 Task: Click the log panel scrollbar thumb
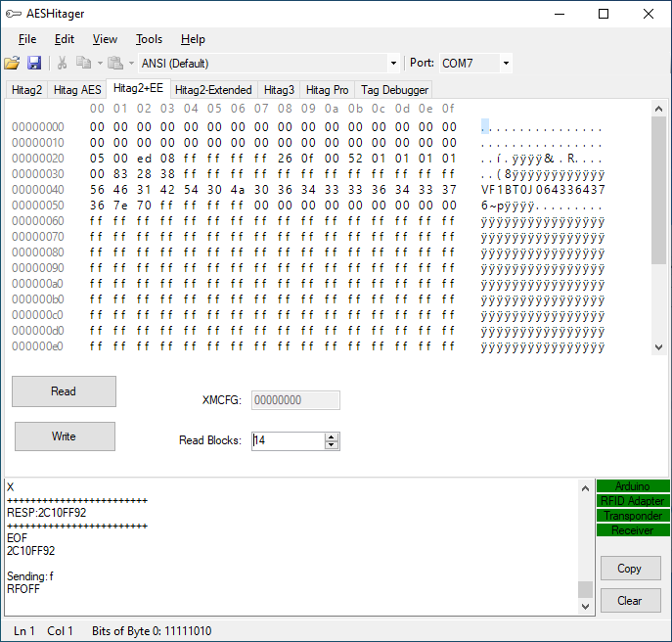(x=585, y=589)
